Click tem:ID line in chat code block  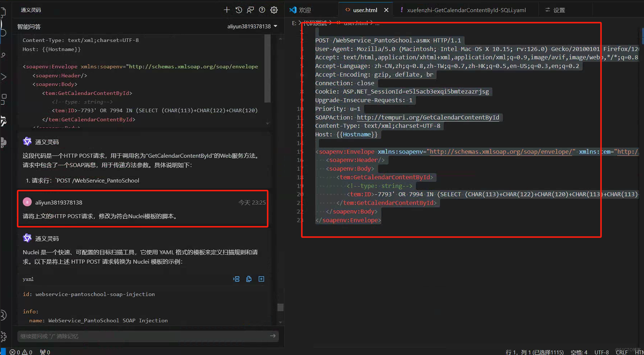point(155,110)
